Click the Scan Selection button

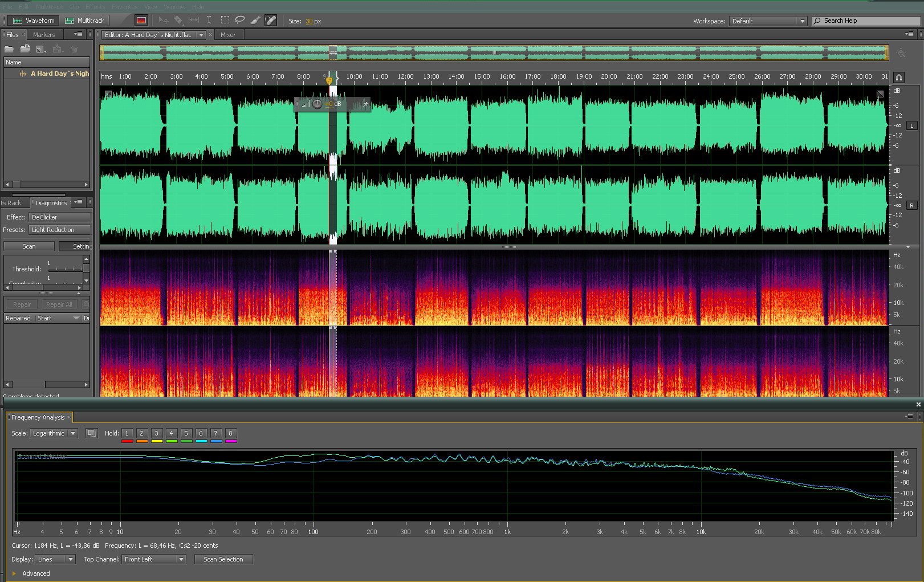pyautogui.click(x=223, y=559)
